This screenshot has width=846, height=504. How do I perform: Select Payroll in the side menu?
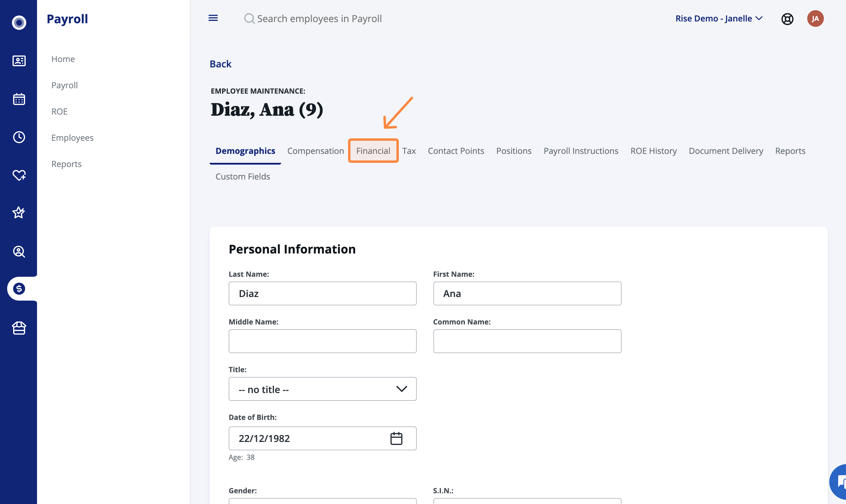click(64, 85)
